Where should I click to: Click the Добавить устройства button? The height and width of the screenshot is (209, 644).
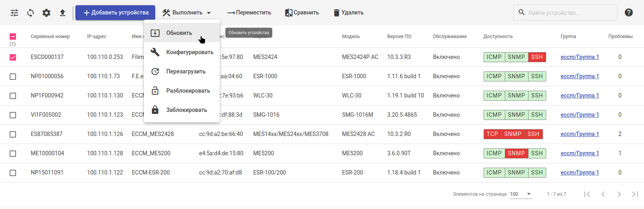click(x=115, y=13)
